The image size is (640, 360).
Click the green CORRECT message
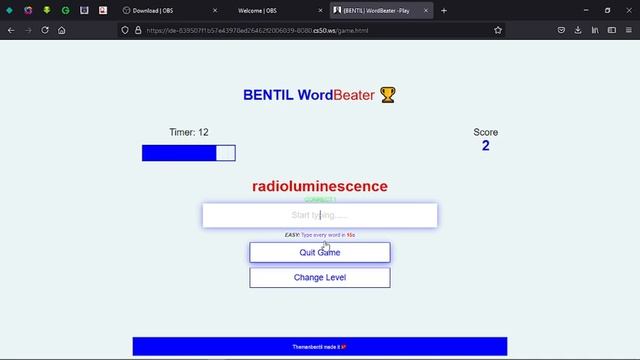point(320,200)
